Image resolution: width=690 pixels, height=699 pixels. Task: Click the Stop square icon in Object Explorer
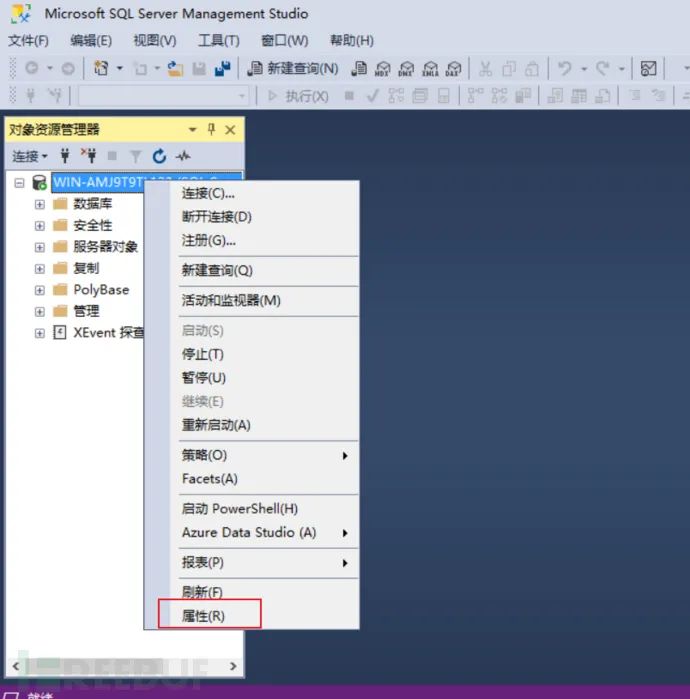112,156
